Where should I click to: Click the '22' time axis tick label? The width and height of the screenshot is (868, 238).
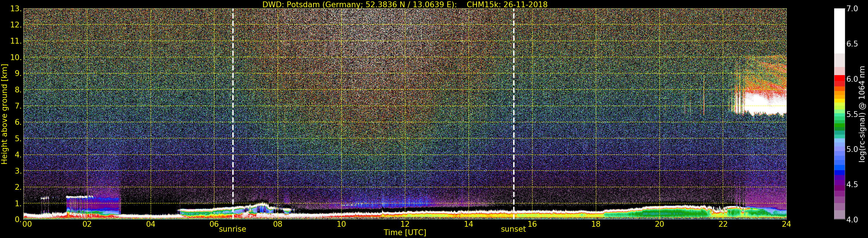click(723, 224)
